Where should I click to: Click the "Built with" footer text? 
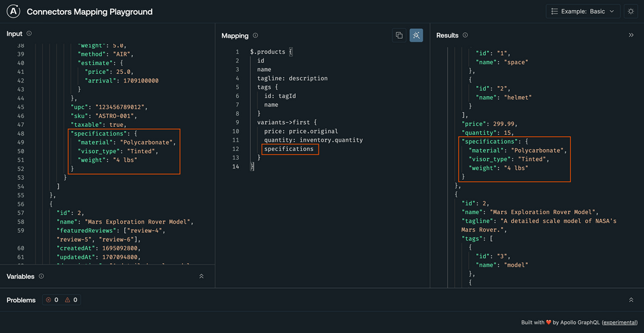click(x=533, y=323)
